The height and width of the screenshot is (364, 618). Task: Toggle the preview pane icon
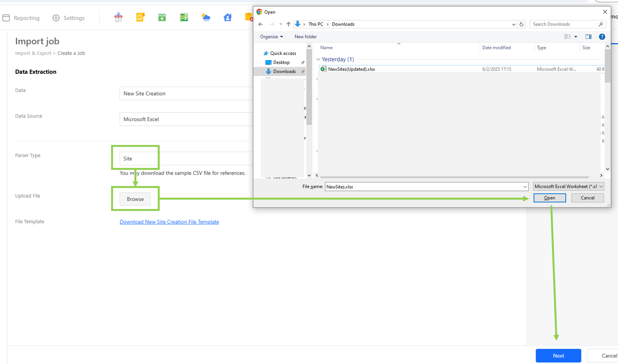click(588, 37)
